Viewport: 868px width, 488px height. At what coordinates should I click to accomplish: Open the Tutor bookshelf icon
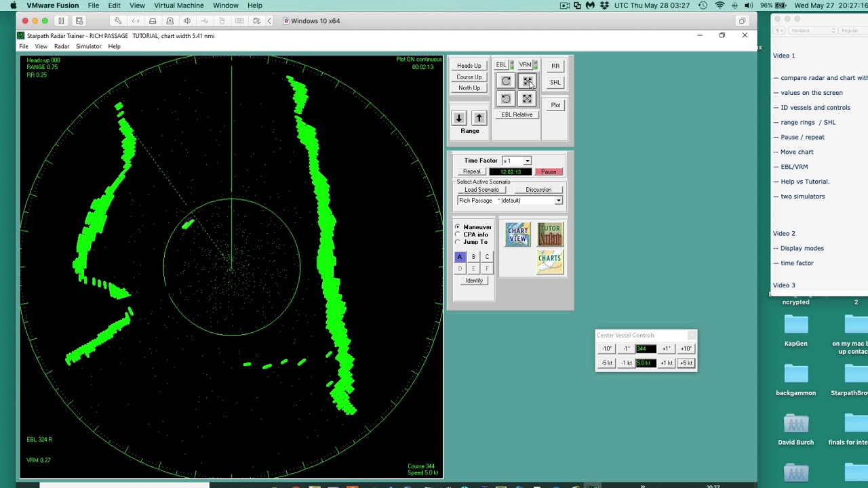pos(550,235)
